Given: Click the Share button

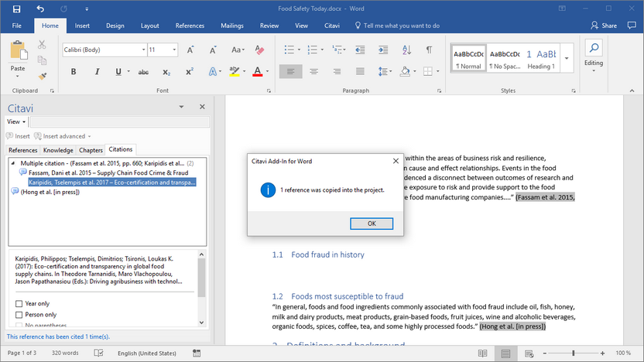Looking at the screenshot, I should [604, 26].
